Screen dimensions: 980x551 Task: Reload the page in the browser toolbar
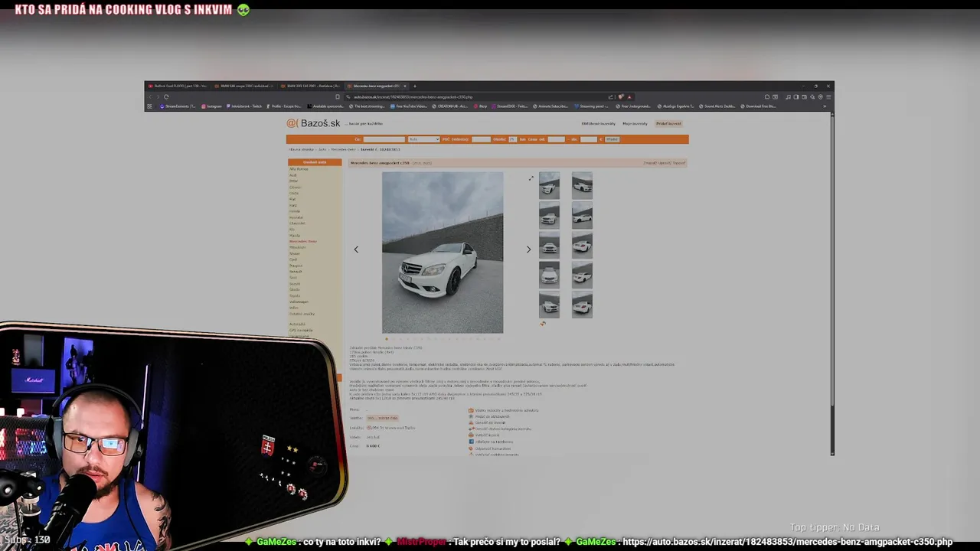pyautogui.click(x=166, y=96)
